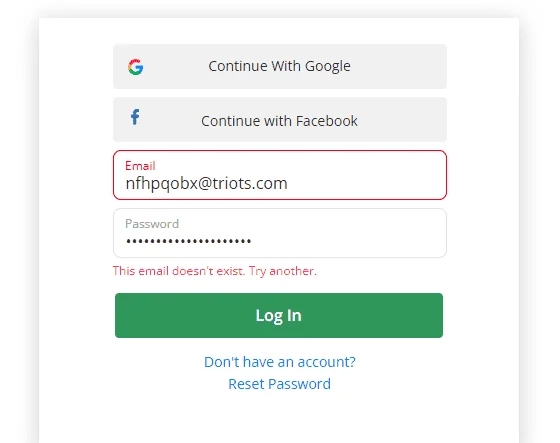Click empty white area below Reset Password
This screenshot has width=560, height=443.
(279, 418)
